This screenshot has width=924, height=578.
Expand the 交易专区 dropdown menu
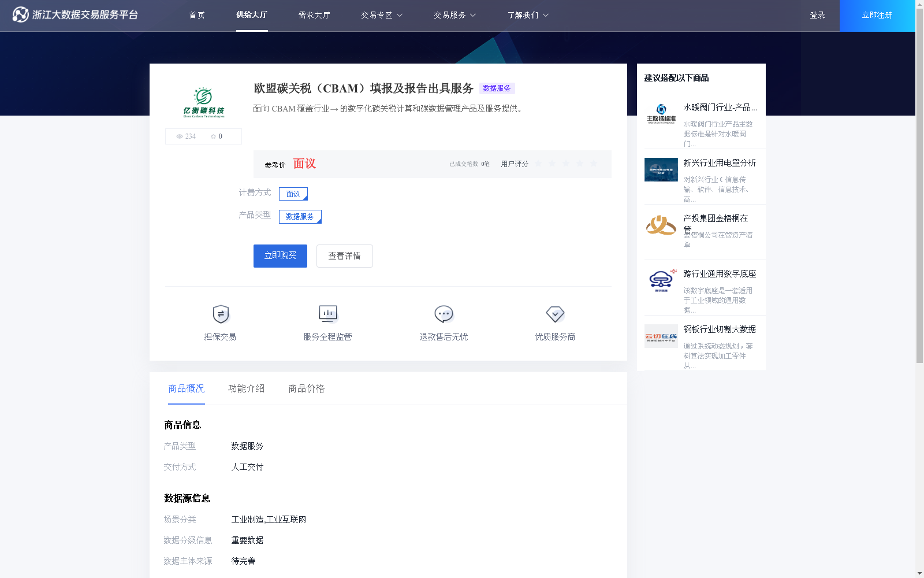click(x=382, y=15)
